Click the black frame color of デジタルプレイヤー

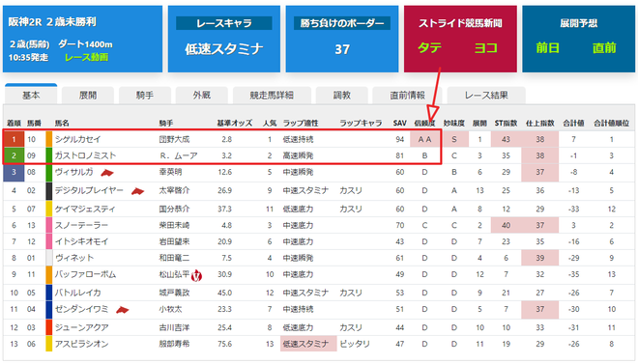click(x=49, y=190)
